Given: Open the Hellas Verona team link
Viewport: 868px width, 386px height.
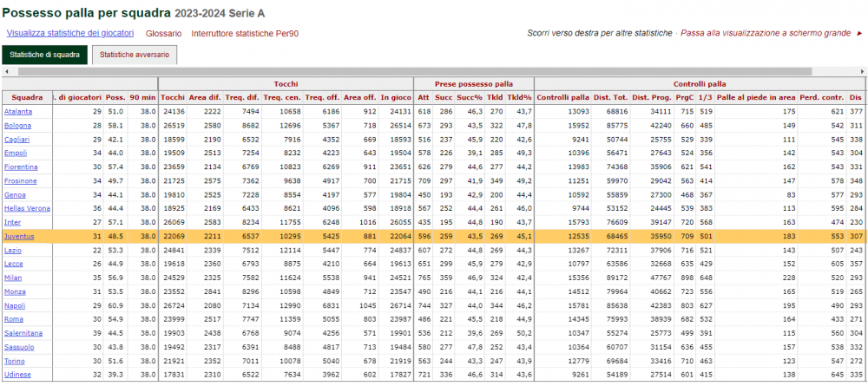Looking at the screenshot, I should (x=27, y=208).
